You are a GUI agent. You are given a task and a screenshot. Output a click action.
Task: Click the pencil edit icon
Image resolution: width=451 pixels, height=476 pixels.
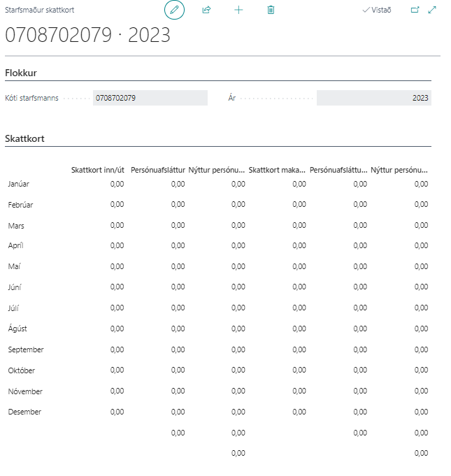point(174,10)
